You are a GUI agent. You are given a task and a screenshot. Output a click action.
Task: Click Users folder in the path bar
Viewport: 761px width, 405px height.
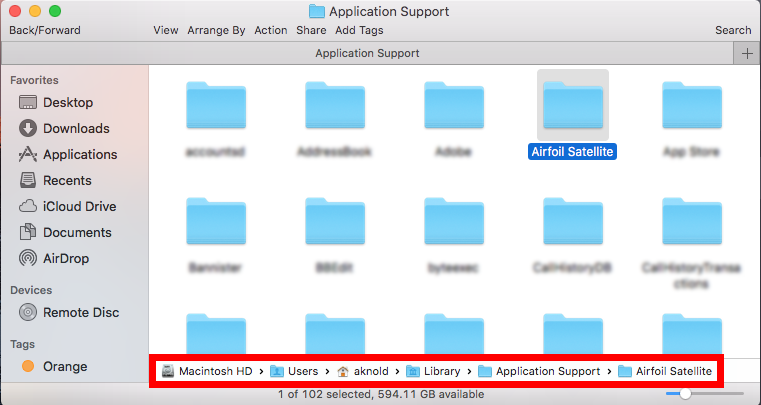click(294, 371)
